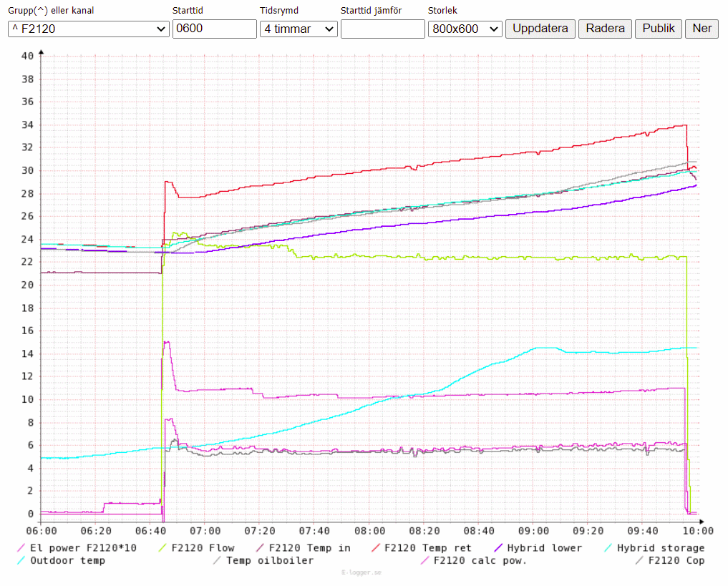Select the F2120 calc pow. legend entry
The width and height of the screenshot is (728, 586).
[480, 560]
